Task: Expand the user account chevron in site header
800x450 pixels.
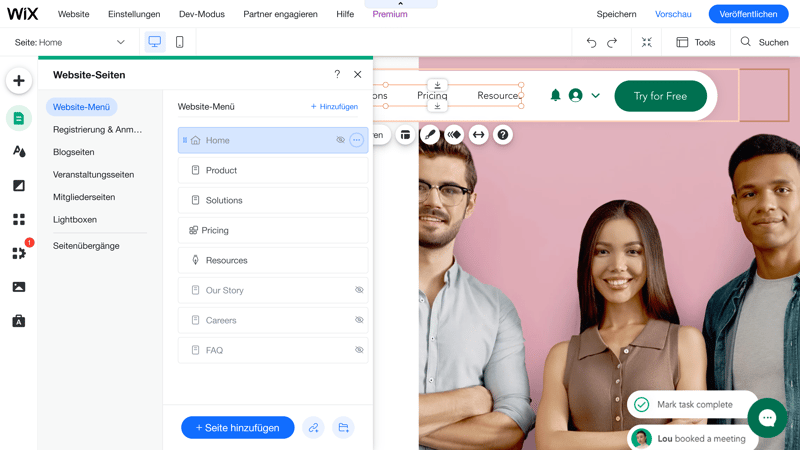Action: (595, 95)
